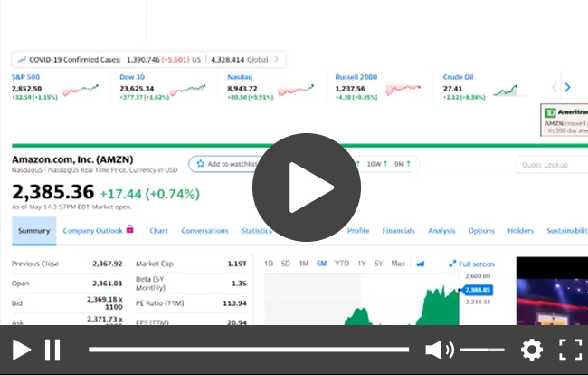The width and height of the screenshot is (588, 375).
Task: Click the play icon in video control bar
Action: click(x=22, y=350)
